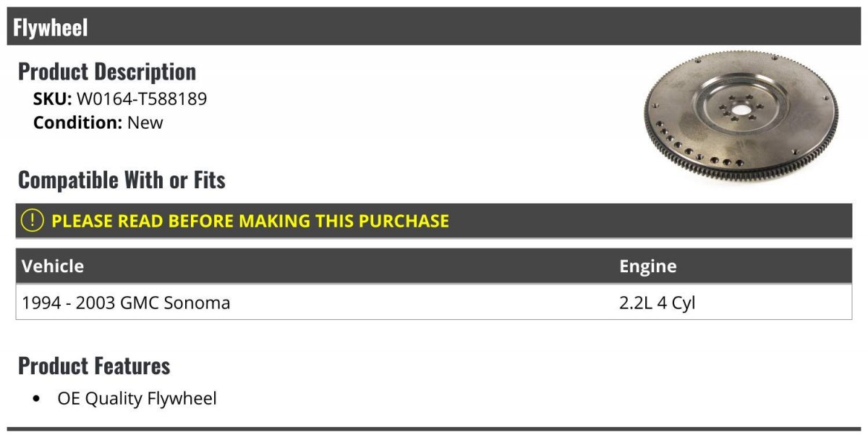
Task: Click the Vehicle column header
Action: click(53, 266)
